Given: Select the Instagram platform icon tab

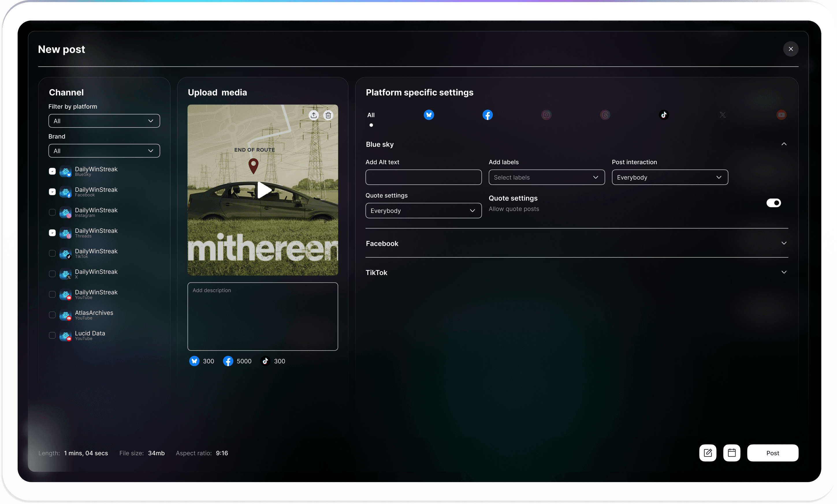Looking at the screenshot, I should coord(546,115).
